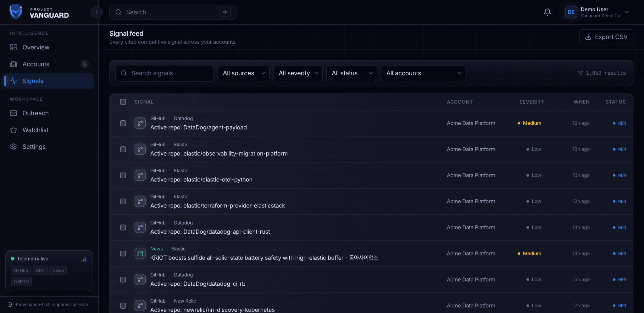Open the Active repo: DataDog/agent-payload signal
This screenshot has width=644, height=313.
click(x=198, y=128)
